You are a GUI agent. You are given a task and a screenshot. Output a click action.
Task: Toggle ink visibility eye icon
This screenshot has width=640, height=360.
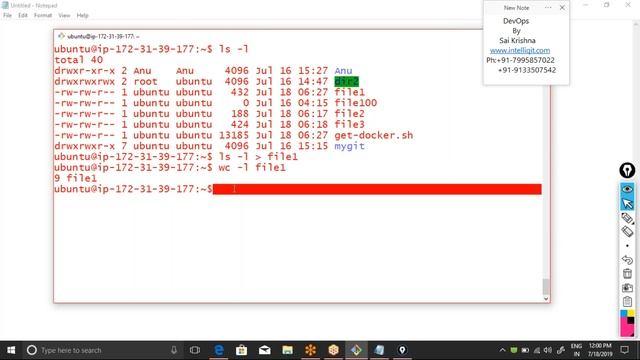[x=627, y=189]
